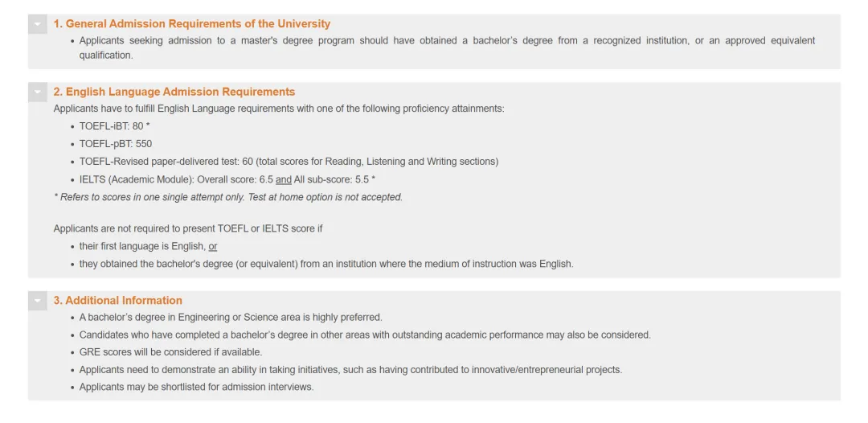Click the admission interviews shortlist bullet
The image size is (868, 423).
[x=196, y=387]
